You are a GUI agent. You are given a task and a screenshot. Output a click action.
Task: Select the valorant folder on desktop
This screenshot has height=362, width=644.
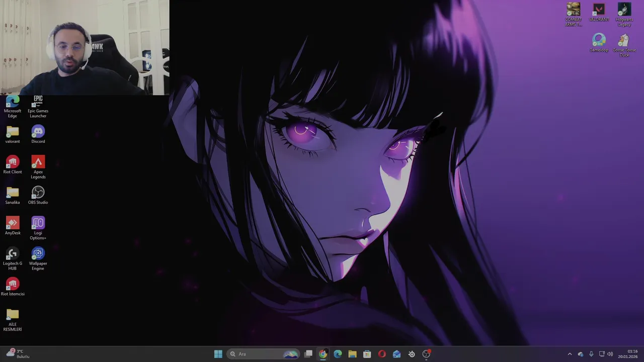pos(13,135)
